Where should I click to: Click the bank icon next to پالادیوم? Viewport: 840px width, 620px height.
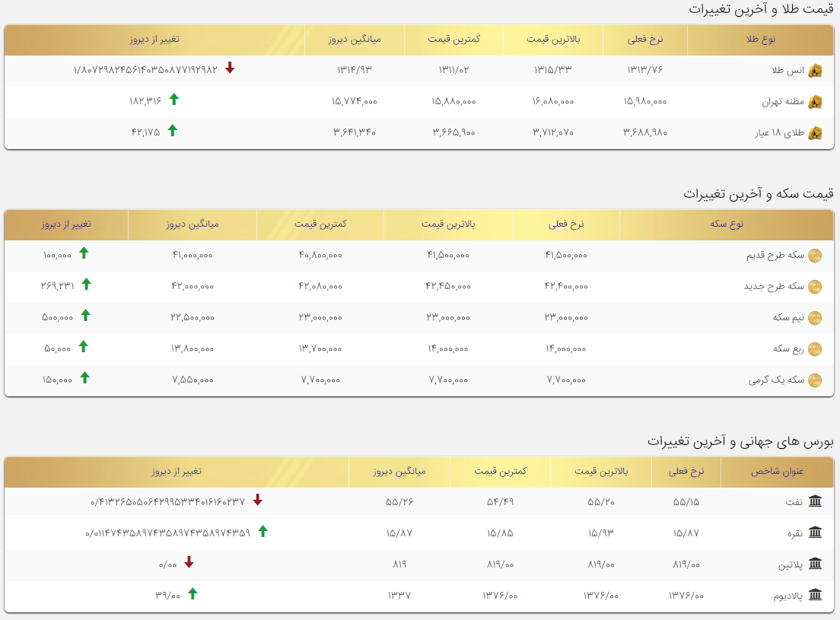(815, 594)
